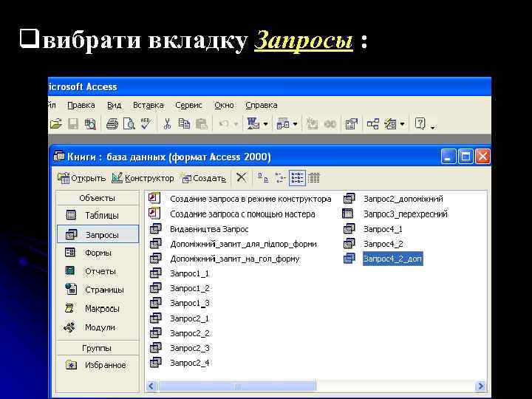Click the Undo arrow icon
This screenshot has height=399, width=532.
click(224, 124)
